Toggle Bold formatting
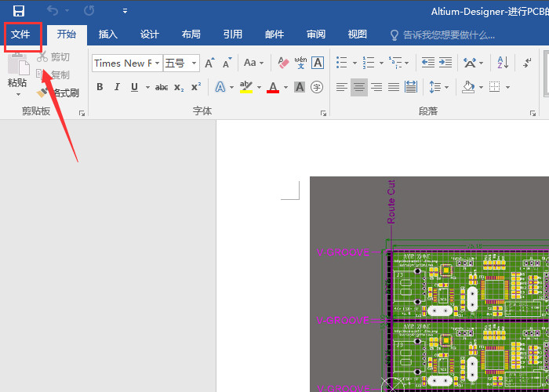549x392 pixels. point(100,87)
